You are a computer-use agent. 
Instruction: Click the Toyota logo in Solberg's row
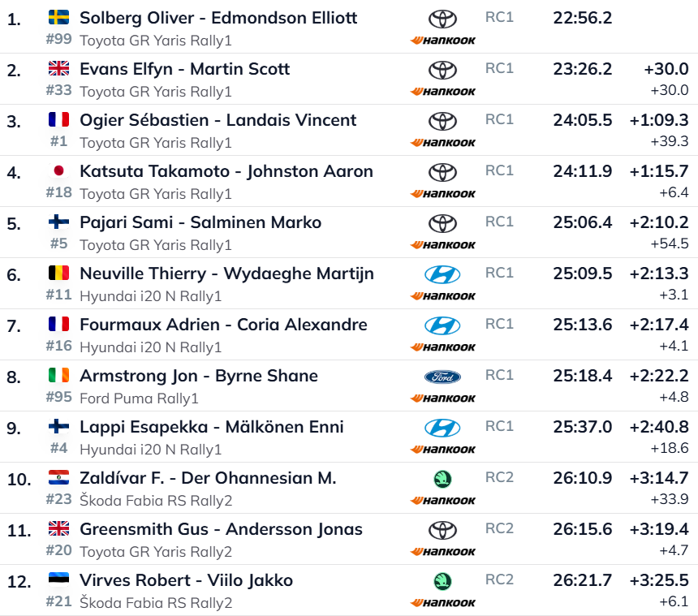point(442,19)
